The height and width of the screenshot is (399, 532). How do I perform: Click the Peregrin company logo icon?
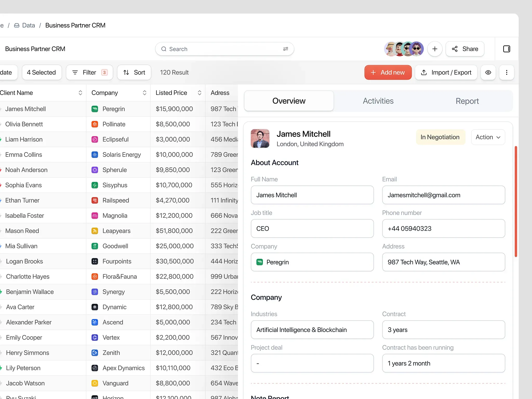click(x=95, y=109)
